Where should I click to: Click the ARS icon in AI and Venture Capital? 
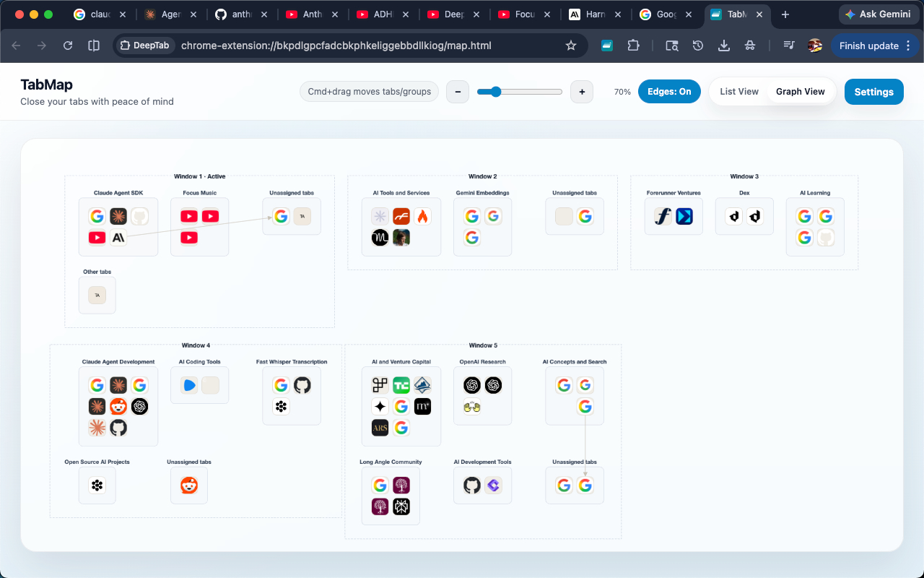[x=380, y=428]
